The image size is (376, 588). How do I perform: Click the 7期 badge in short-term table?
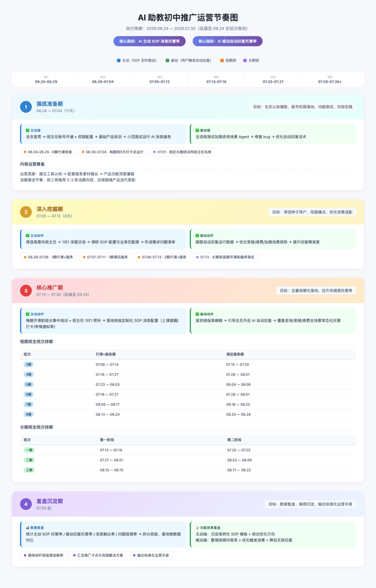point(29,405)
